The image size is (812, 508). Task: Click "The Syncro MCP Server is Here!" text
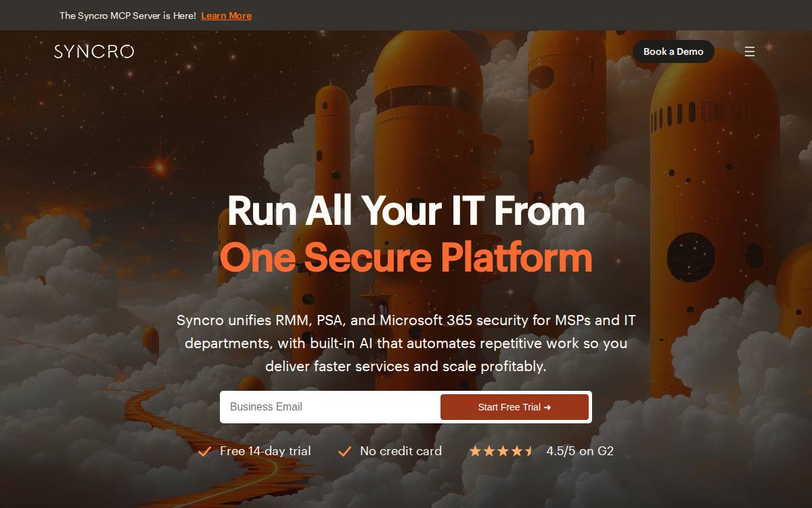tap(128, 16)
